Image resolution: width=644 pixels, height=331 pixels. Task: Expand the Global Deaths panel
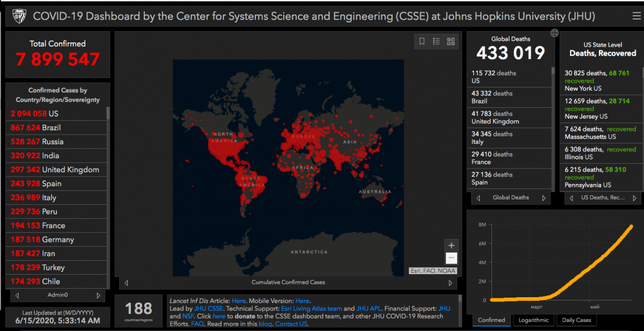[554, 33]
